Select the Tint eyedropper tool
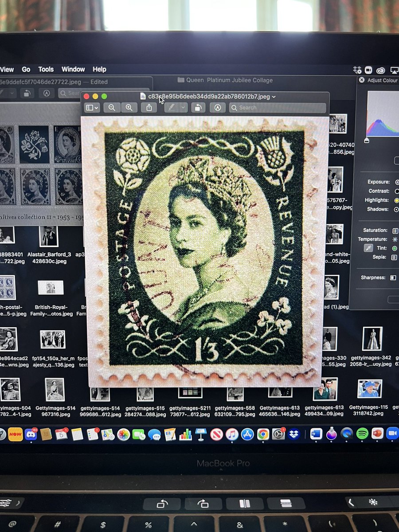This screenshot has height=532, width=399. (369, 248)
